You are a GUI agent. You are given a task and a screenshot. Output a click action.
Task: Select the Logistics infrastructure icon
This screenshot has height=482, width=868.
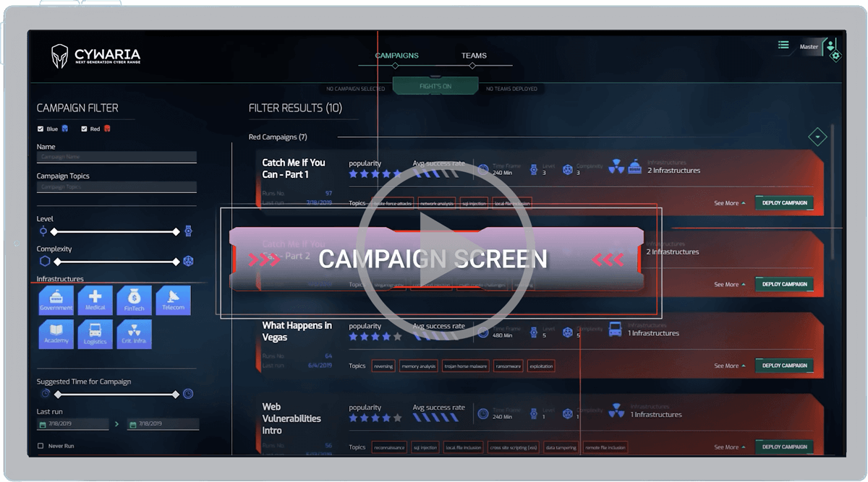point(95,334)
